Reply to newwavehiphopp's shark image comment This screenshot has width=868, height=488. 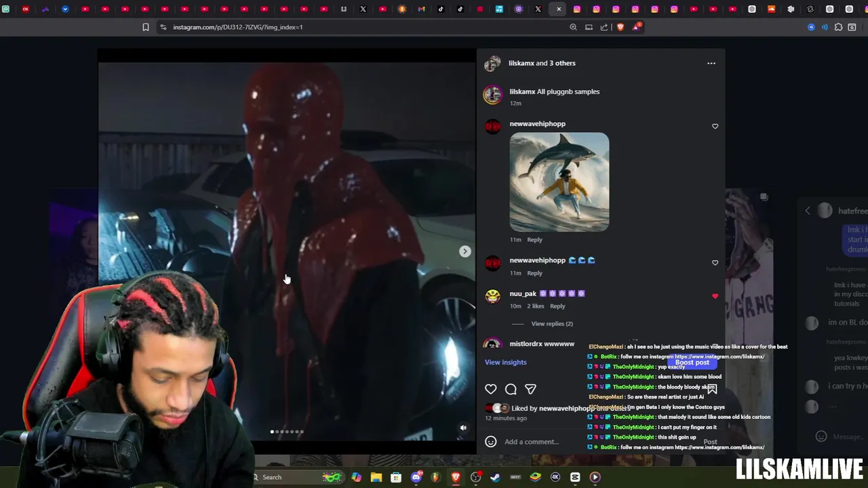534,240
